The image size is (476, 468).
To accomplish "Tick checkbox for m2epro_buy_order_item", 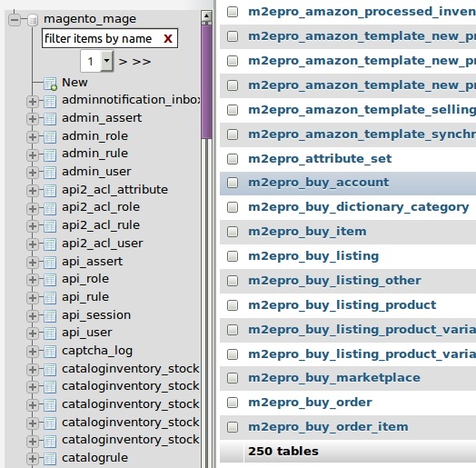I will pyautogui.click(x=233, y=427).
